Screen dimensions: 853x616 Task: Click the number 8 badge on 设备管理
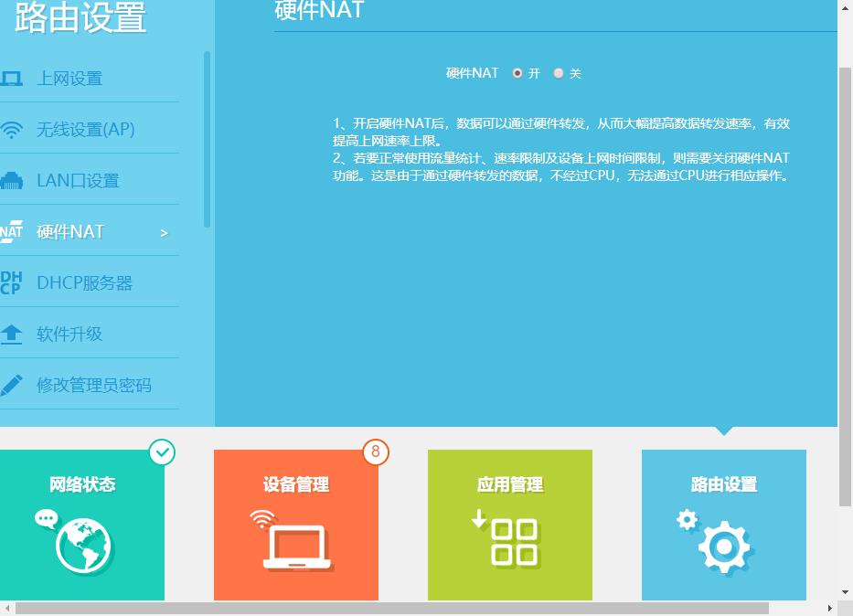tap(377, 451)
